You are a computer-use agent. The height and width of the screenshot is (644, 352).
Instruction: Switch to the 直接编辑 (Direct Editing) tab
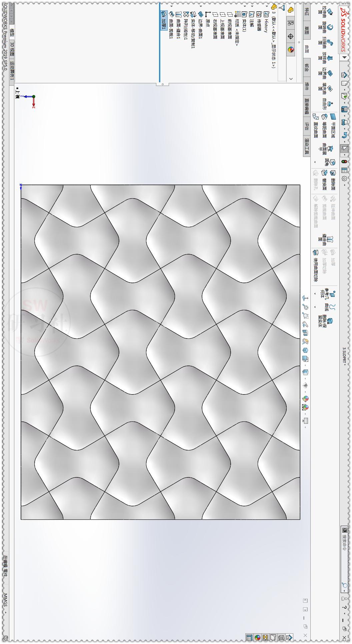pos(307,106)
